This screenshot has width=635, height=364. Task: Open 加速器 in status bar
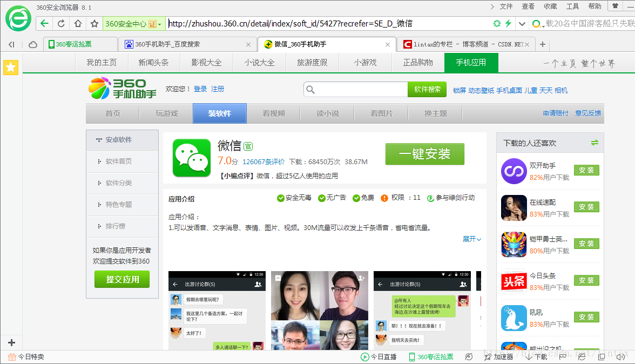pyautogui.click(x=498, y=357)
